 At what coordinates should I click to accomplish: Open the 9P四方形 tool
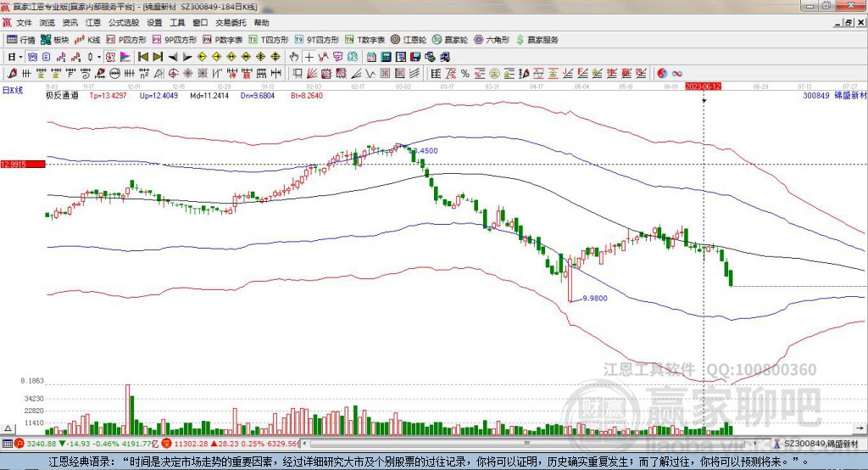[175, 40]
